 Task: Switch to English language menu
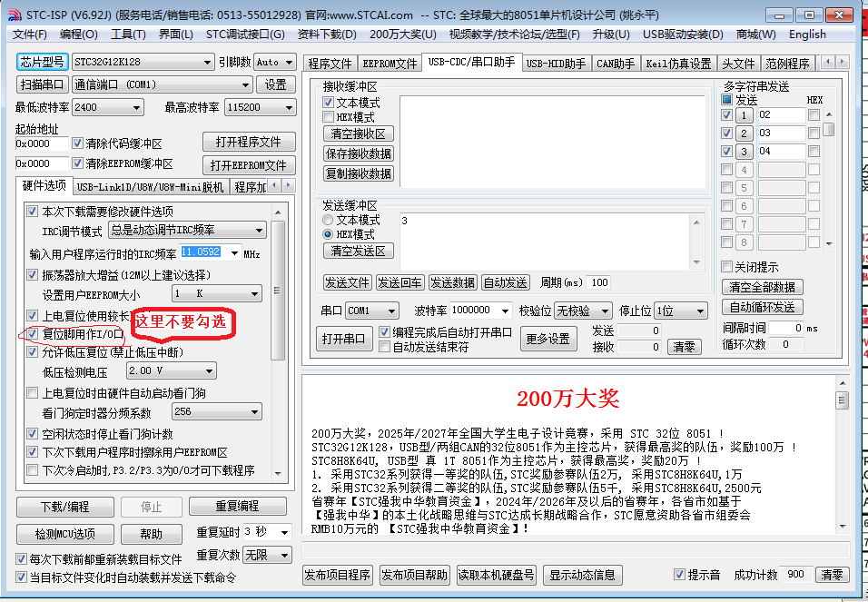pos(807,35)
